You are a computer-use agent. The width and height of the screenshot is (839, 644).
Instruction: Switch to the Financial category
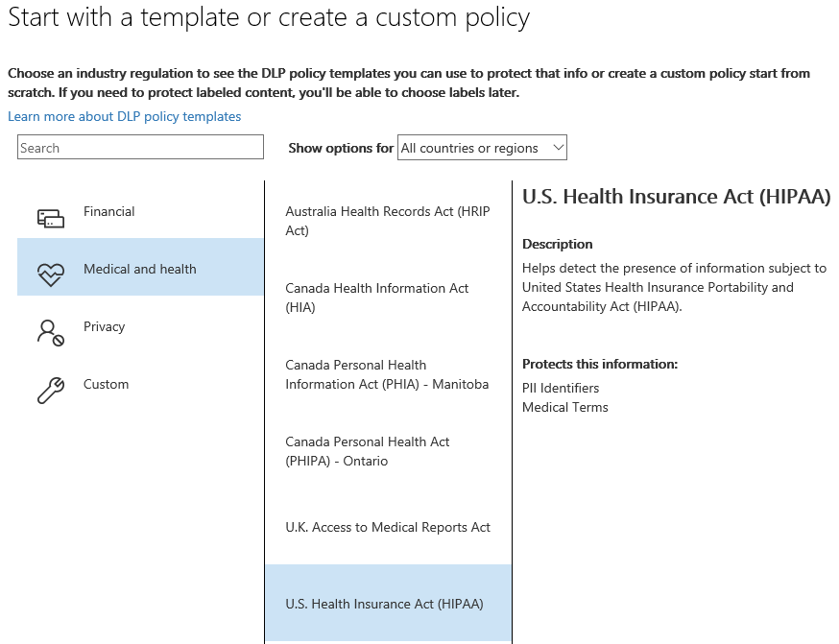[109, 211]
